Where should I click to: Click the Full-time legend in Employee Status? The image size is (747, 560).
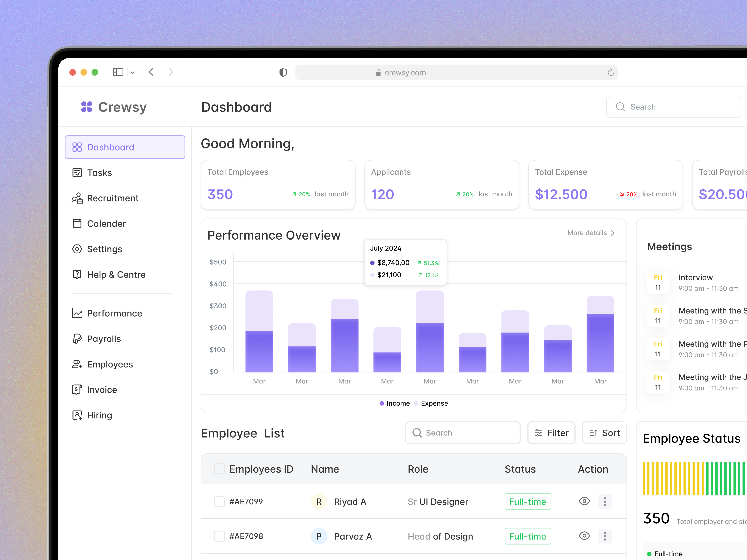coord(665,554)
